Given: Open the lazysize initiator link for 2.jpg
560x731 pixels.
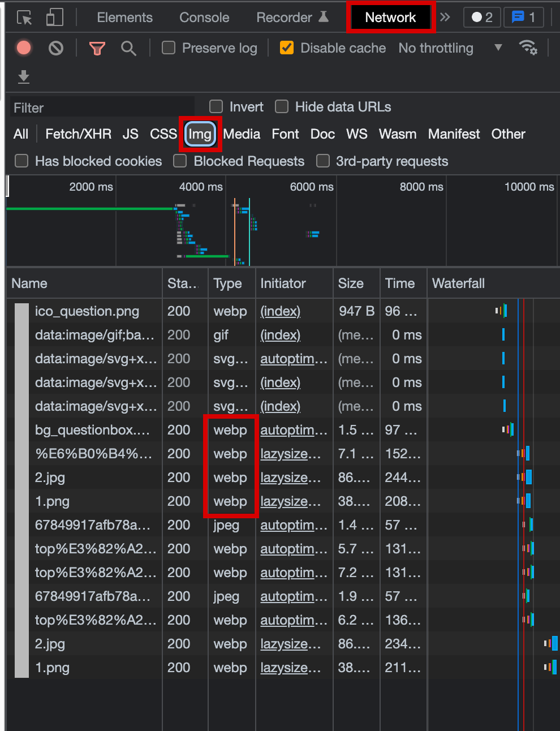Looking at the screenshot, I should (x=290, y=478).
